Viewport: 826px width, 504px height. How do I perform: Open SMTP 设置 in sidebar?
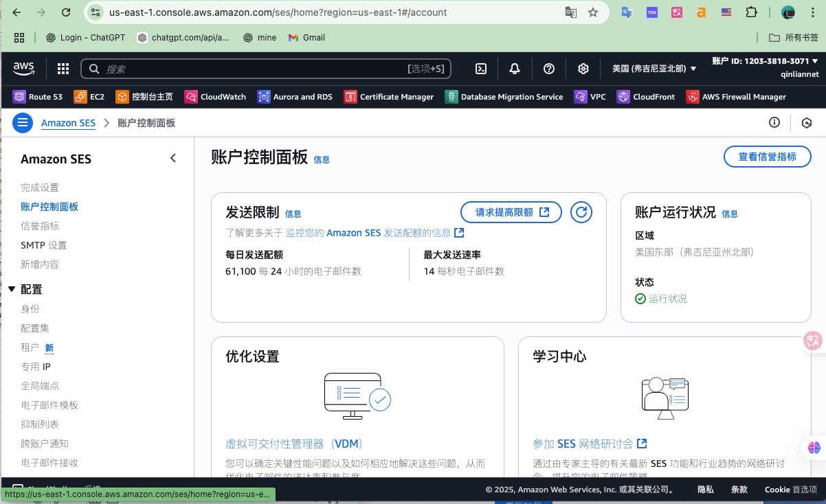point(44,245)
